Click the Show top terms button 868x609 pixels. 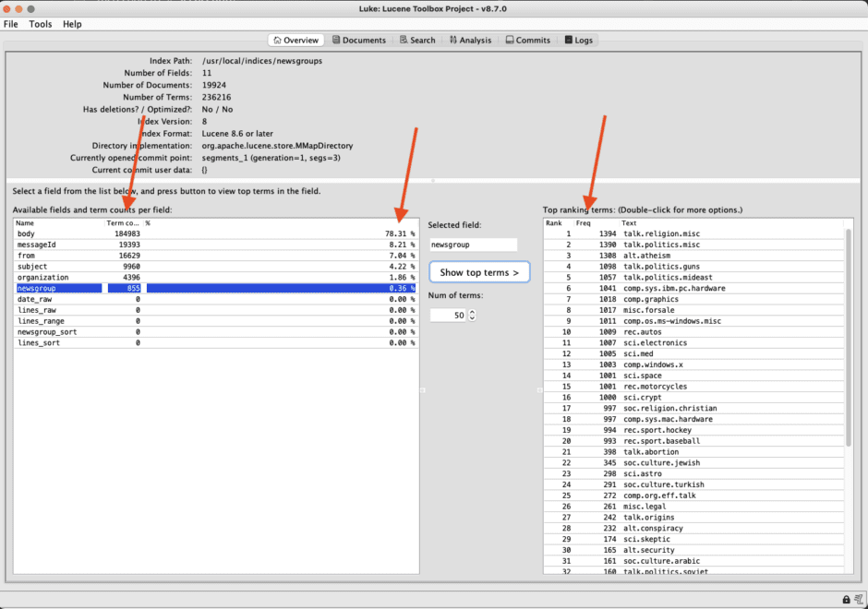[x=479, y=271]
